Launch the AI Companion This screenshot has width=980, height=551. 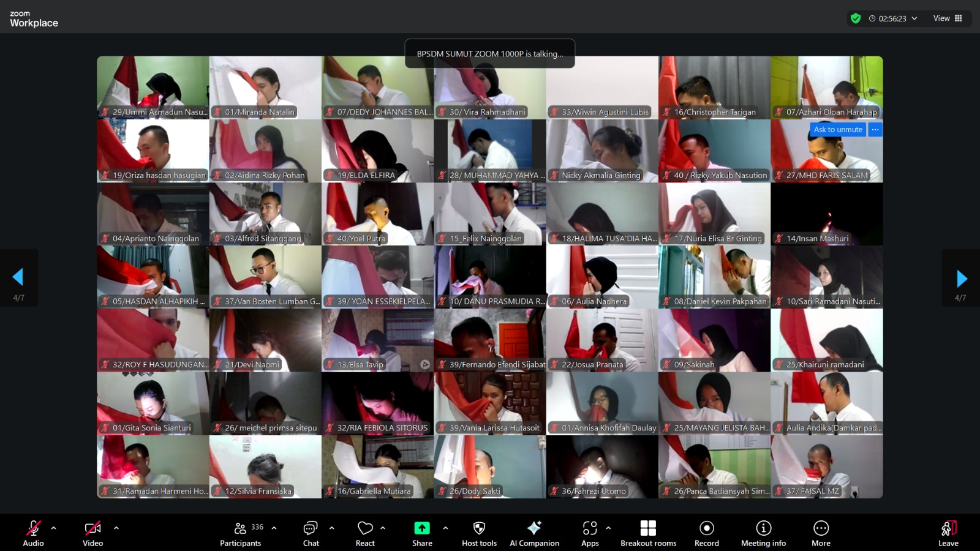(534, 533)
